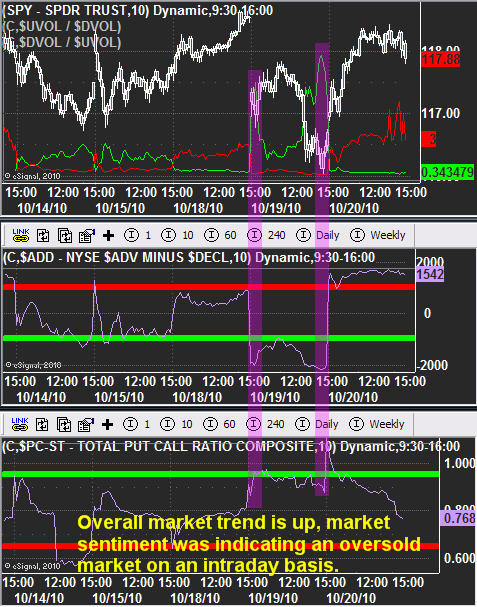This screenshot has width=477, height=607.
Task: Set 10-minute interval above the $PC-ST chart
Action: click(x=176, y=424)
